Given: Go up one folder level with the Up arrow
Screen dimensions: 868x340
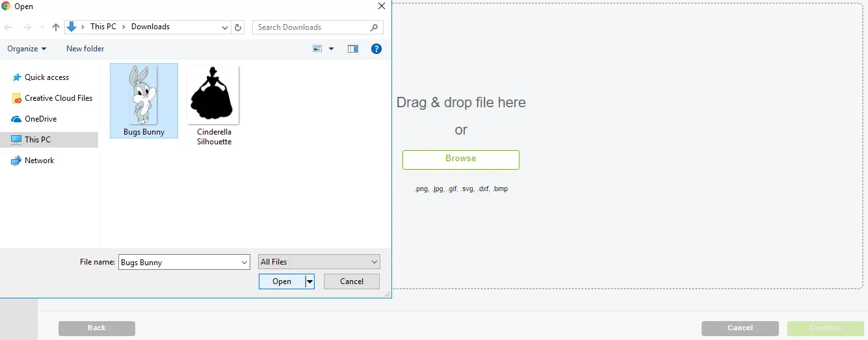Looking at the screenshot, I should (56, 27).
